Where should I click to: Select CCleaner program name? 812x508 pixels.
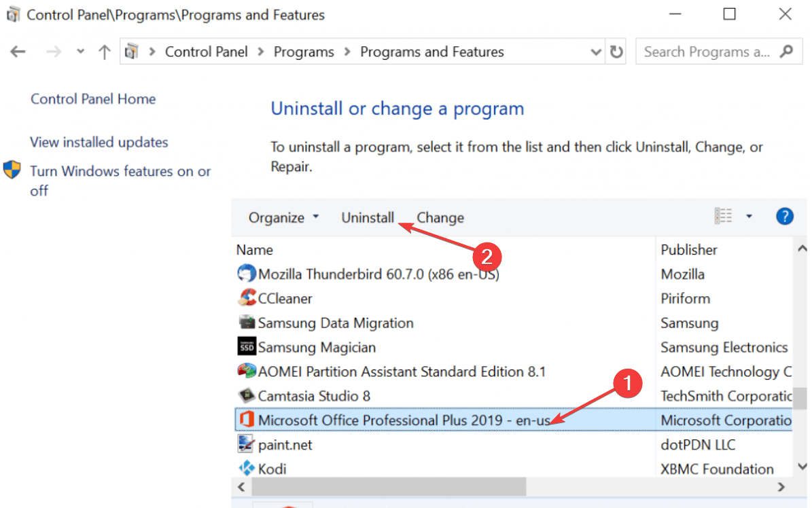(x=285, y=299)
